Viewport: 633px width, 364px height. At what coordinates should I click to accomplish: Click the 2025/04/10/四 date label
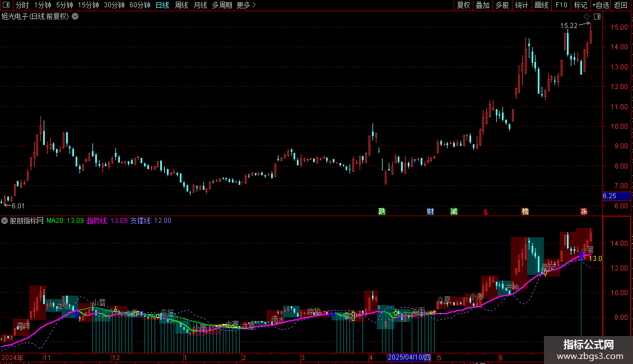click(x=409, y=357)
